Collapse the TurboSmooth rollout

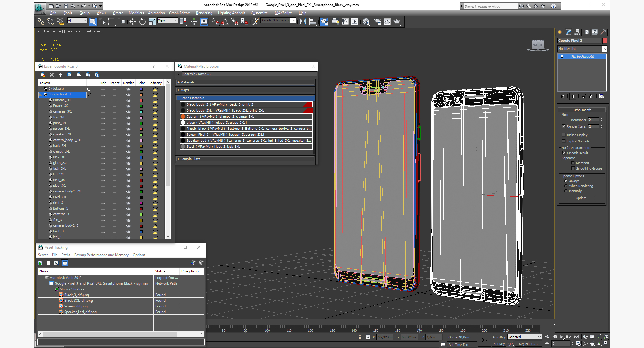click(582, 110)
